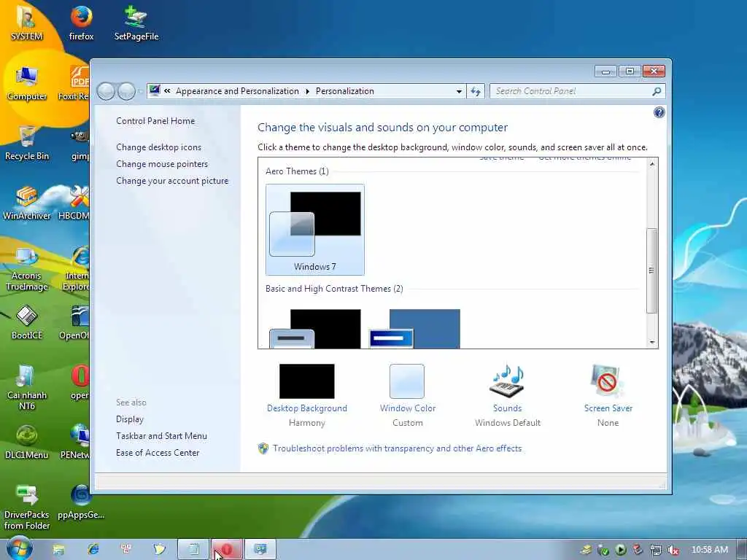Click Troubleshoot problems with transparency link
The image size is (747, 560).
click(397, 448)
